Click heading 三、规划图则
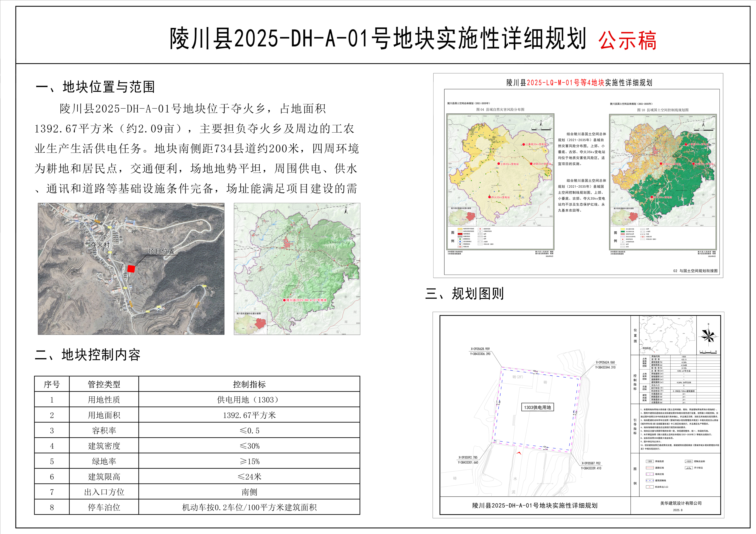Viewport: 756px width, 534px height. (464, 293)
